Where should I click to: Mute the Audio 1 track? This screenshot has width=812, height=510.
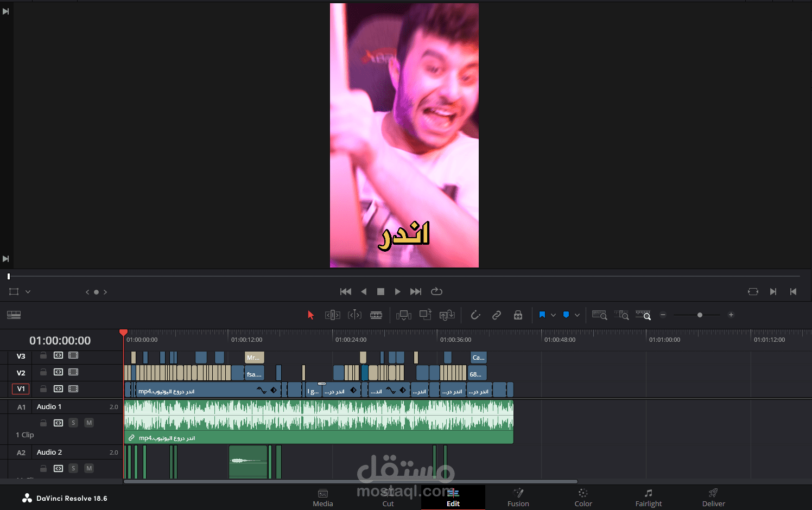pyautogui.click(x=88, y=423)
